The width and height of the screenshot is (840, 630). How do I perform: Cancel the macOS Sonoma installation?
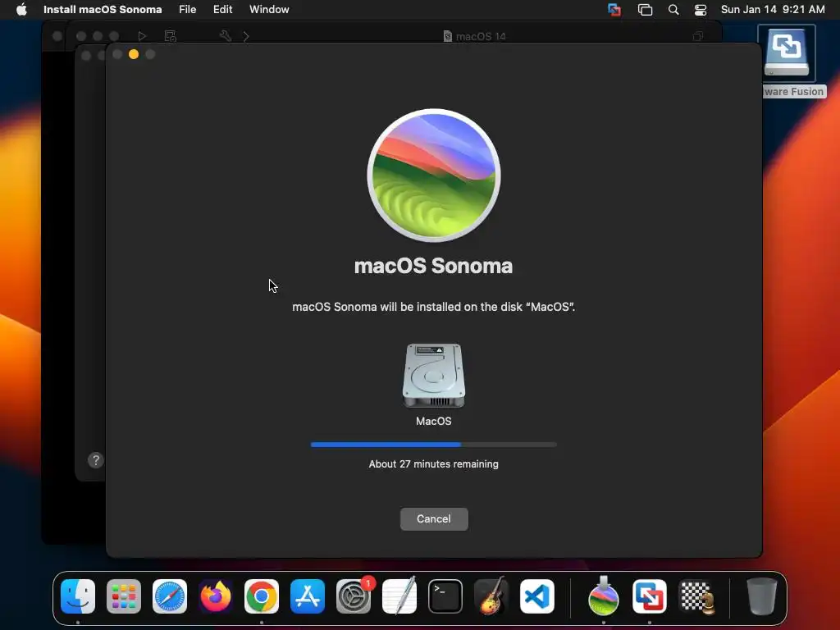(434, 518)
